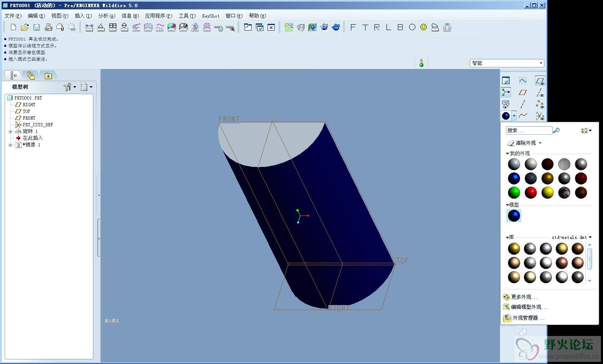The height and width of the screenshot is (364, 603).
Task: Save the model with the floppy disk icon
Action: [36, 27]
